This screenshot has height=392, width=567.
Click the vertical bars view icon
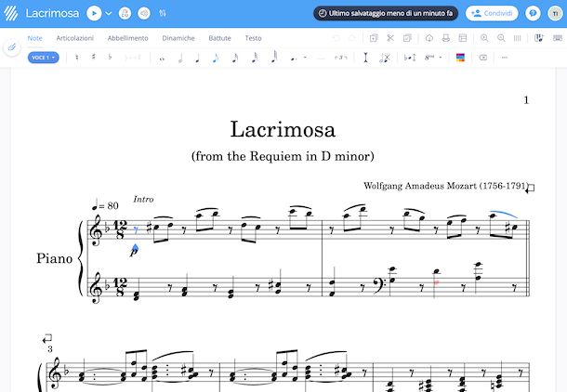(518, 38)
